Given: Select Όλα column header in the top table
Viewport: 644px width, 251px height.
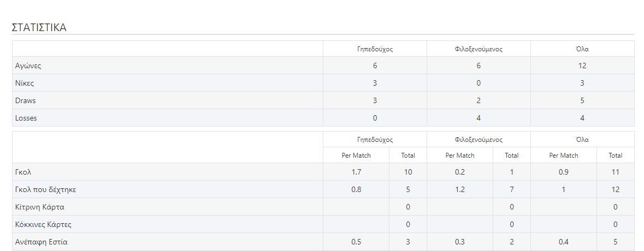Looking at the screenshot, I should tap(582, 49).
